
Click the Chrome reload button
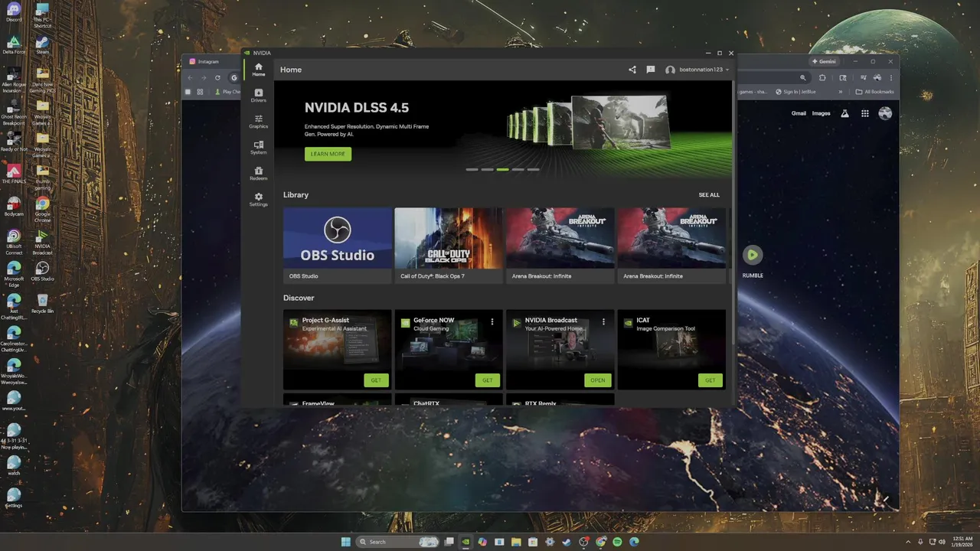pos(217,77)
